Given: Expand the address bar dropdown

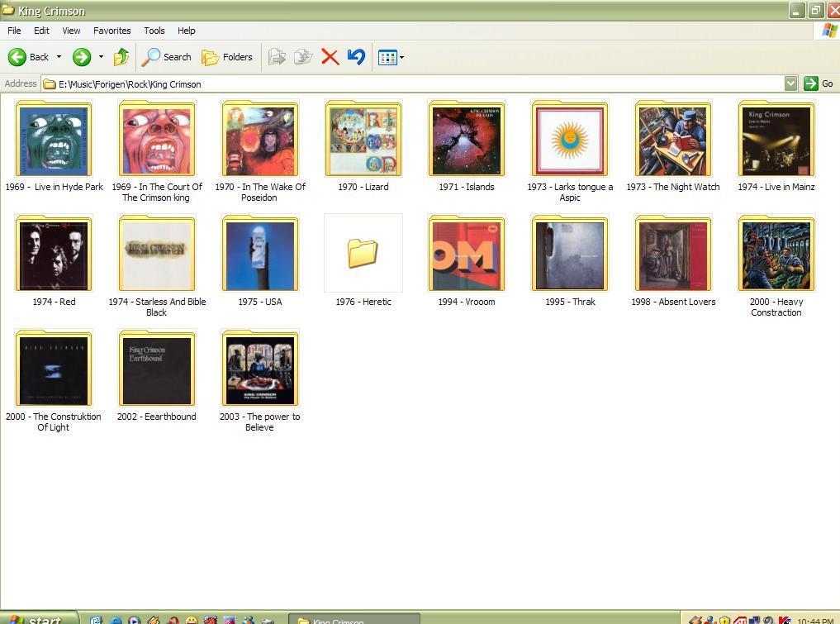Looking at the screenshot, I should click(x=790, y=83).
